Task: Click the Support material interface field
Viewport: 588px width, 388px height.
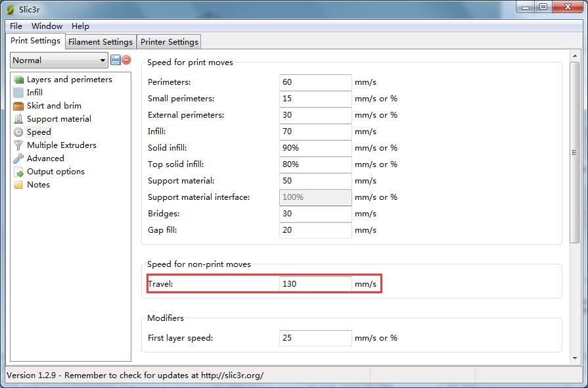Action: 315,197
